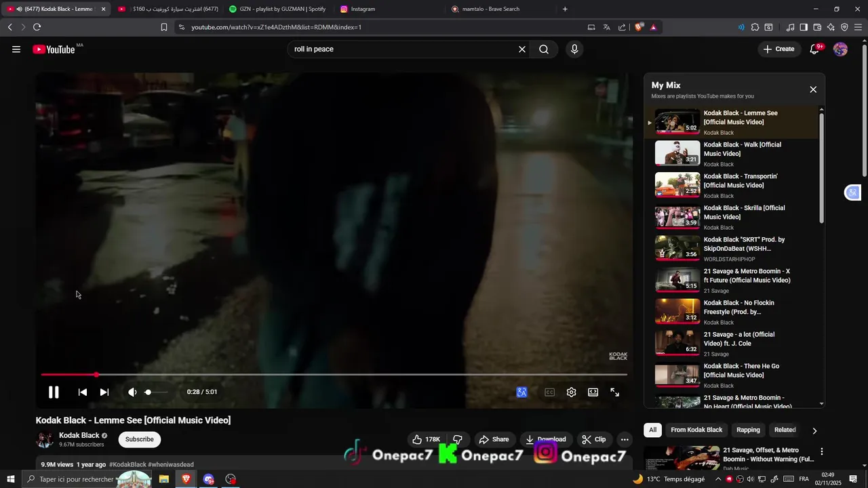Skip to previous video in player
The width and height of the screenshot is (868, 488).
point(83,392)
